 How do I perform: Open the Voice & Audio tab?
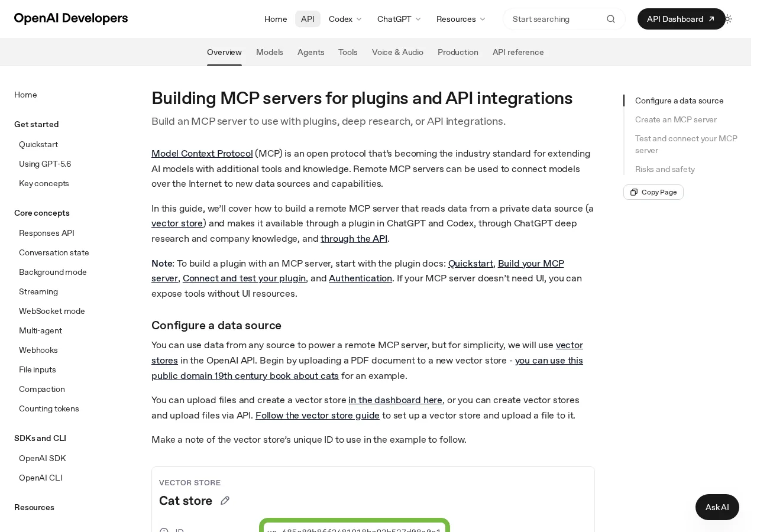pos(397,52)
